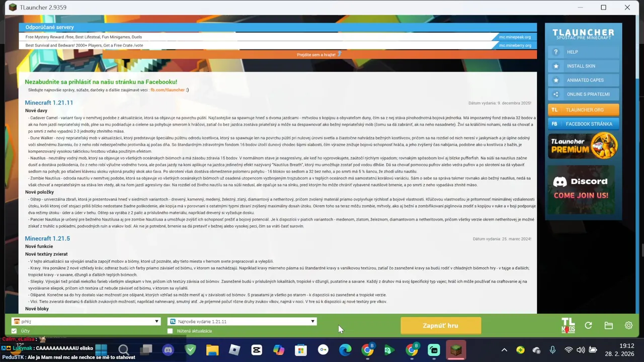644x362 pixels.
Task: Open Task View in taskbar
Action: click(146, 350)
